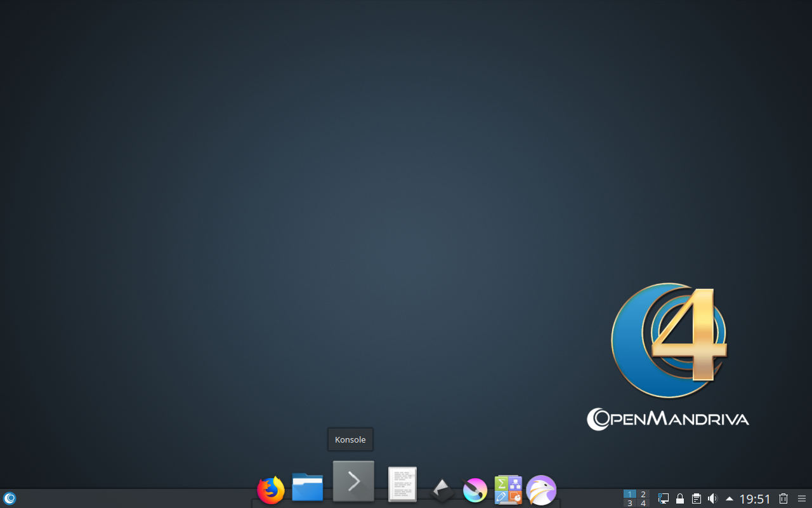The image size is (812, 508).
Task: Expand hidden system tray icons arrow
Action: (730, 499)
